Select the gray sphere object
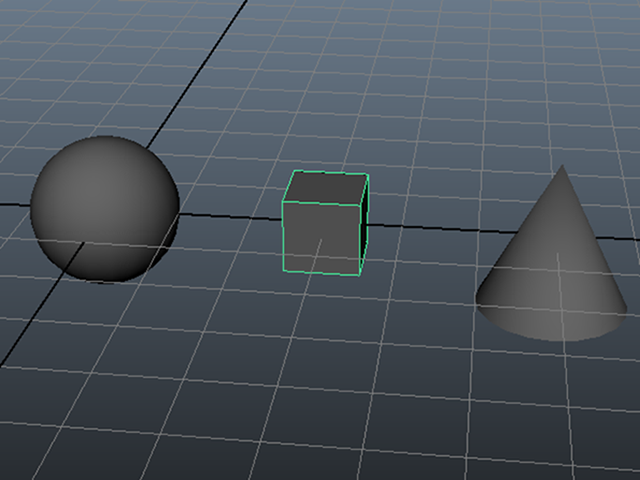 click(x=105, y=209)
